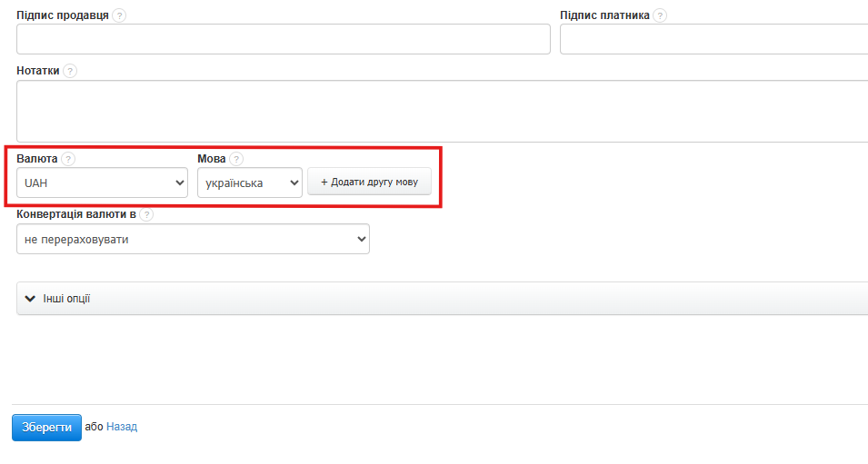The width and height of the screenshot is (868, 464).
Task: Click the blue Зберегти button
Action: (x=46, y=427)
